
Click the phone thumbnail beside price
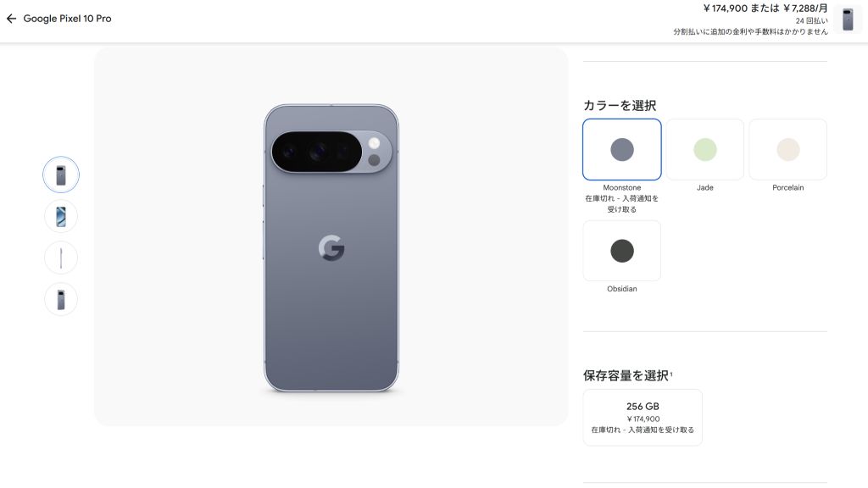848,19
